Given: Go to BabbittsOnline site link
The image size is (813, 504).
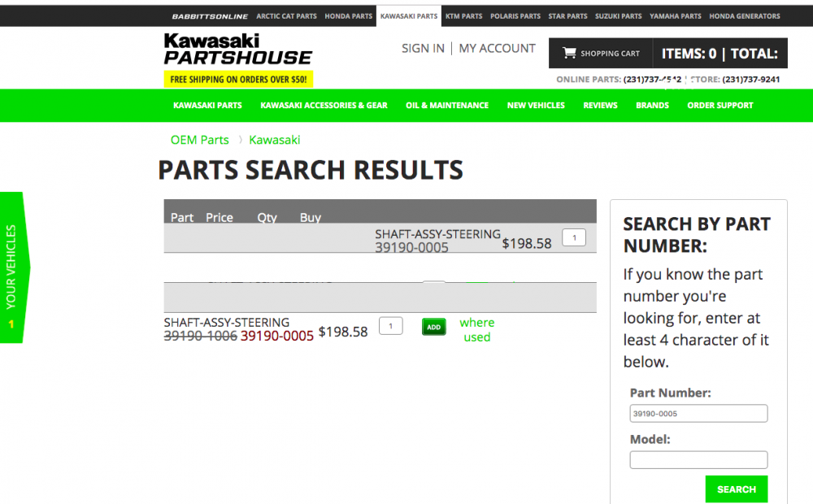Looking at the screenshot, I should 210,16.
